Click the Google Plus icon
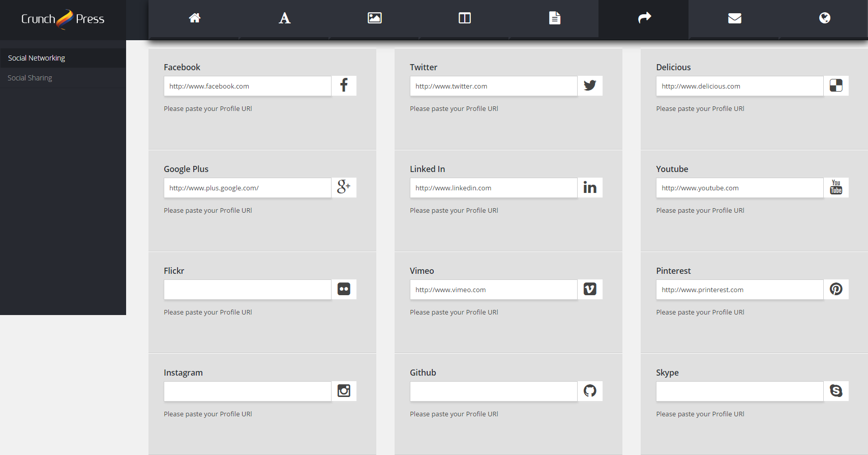This screenshot has width=868, height=455. pos(344,187)
